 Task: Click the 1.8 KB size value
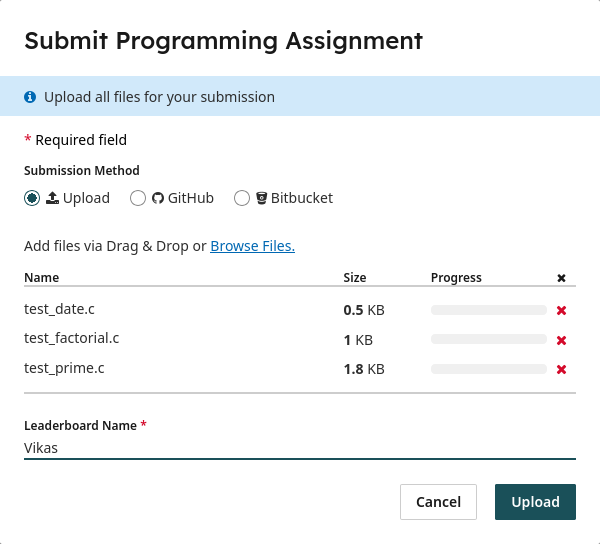coord(364,369)
